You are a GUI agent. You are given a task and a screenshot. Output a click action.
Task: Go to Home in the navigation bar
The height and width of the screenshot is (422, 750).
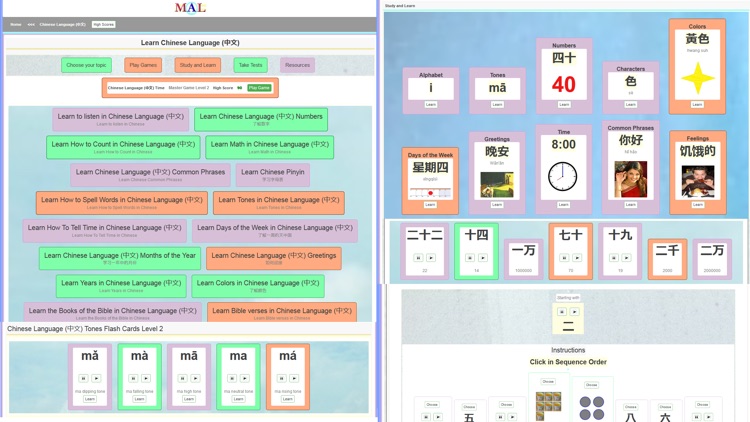click(x=16, y=24)
